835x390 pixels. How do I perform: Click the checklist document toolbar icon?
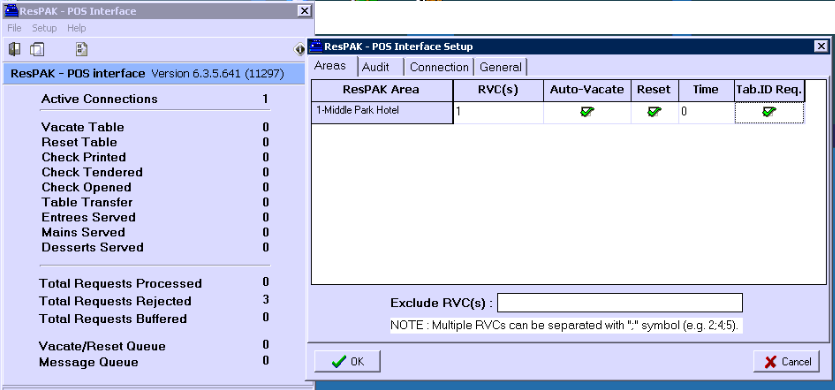[81, 50]
